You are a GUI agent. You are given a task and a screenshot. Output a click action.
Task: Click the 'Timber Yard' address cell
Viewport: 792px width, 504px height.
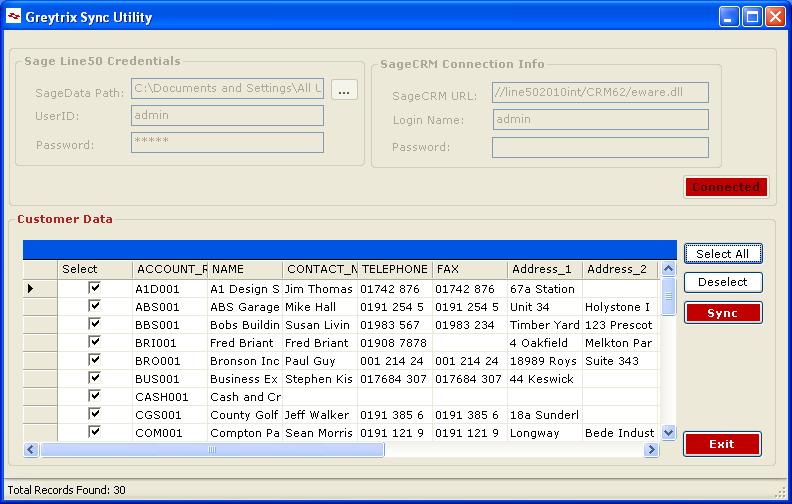(545, 325)
